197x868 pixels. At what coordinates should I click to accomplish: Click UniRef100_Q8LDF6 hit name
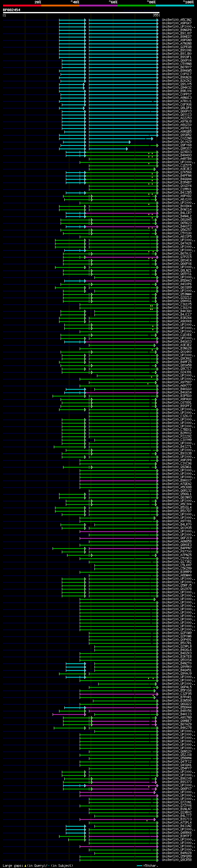tap(177, 108)
